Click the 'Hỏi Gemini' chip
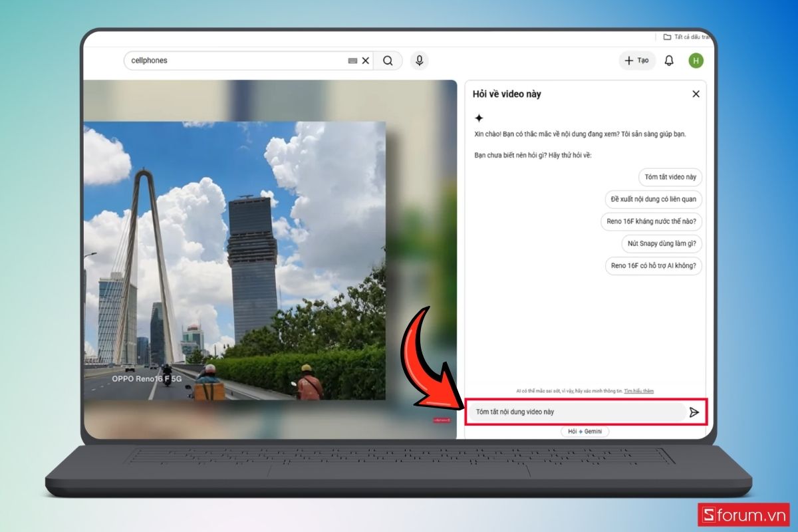The image size is (798, 532). (585, 432)
